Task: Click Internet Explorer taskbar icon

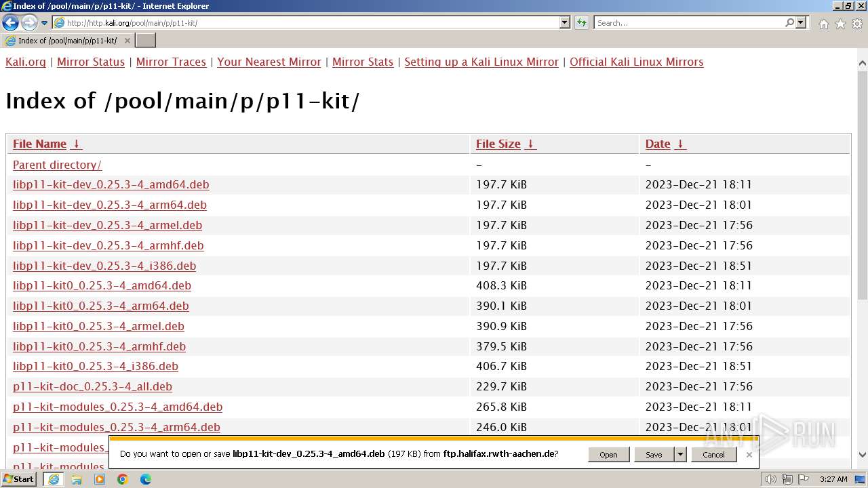Action: [x=54, y=479]
